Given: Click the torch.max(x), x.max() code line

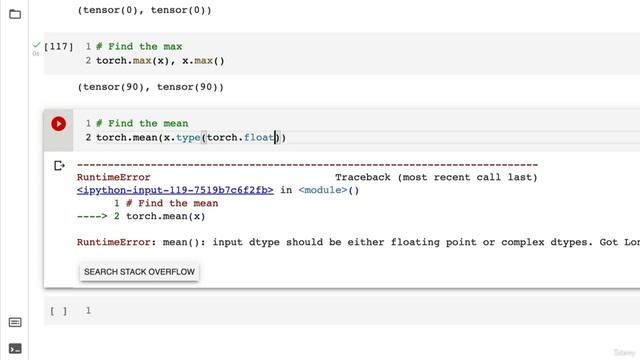Looking at the screenshot, I should (160, 61).
